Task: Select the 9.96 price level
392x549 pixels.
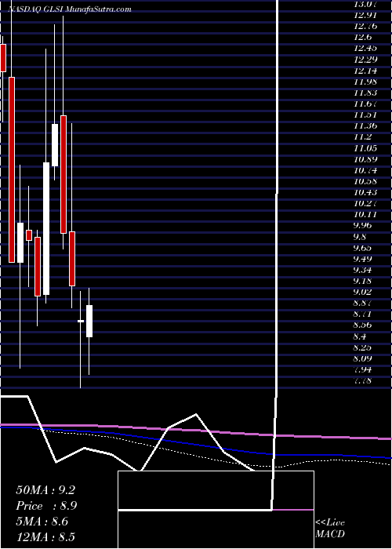Action: point(363,226)
